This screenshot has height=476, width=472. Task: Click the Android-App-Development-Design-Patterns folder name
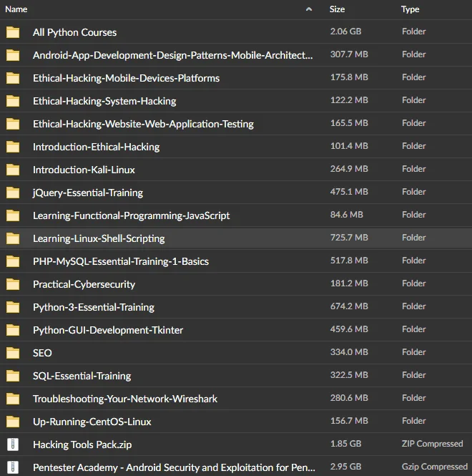173,55
